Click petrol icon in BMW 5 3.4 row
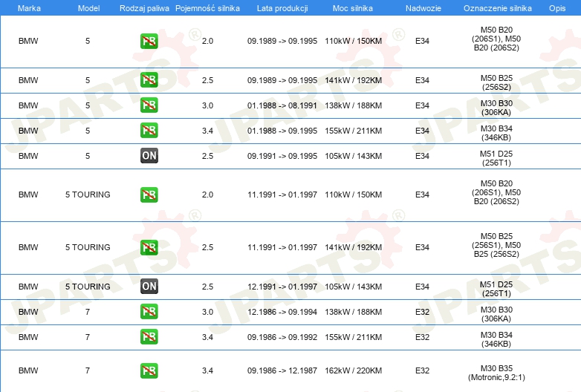The width and height of the screenshot is (581, 392). (x=149, y=131)
